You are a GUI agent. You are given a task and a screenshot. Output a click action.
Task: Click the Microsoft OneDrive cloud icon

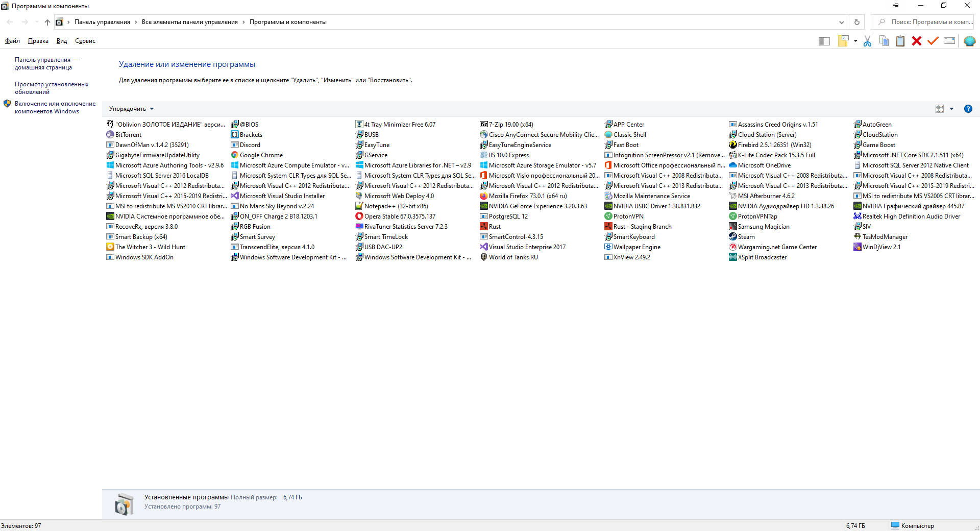732,165
